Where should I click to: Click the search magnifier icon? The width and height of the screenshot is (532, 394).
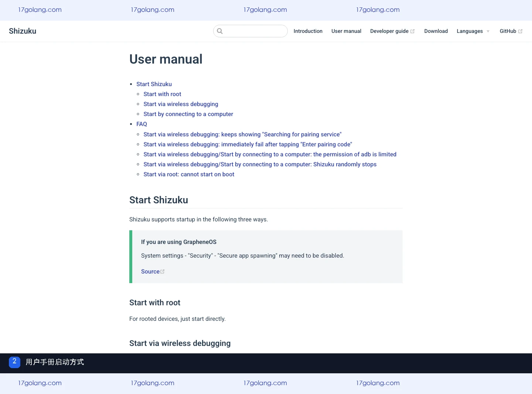click(220, 31)
